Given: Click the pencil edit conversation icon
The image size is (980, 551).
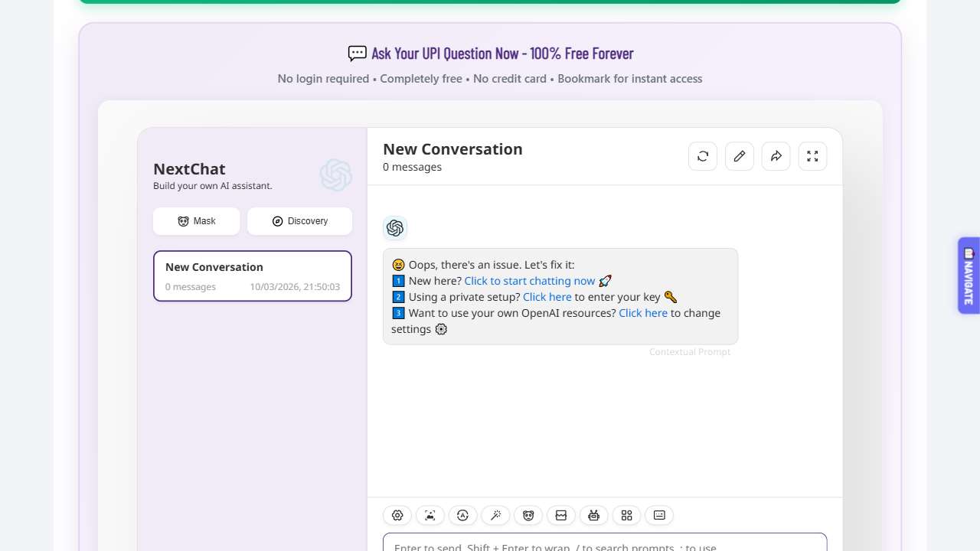Looking at the screenshot, I should [740, 156].
